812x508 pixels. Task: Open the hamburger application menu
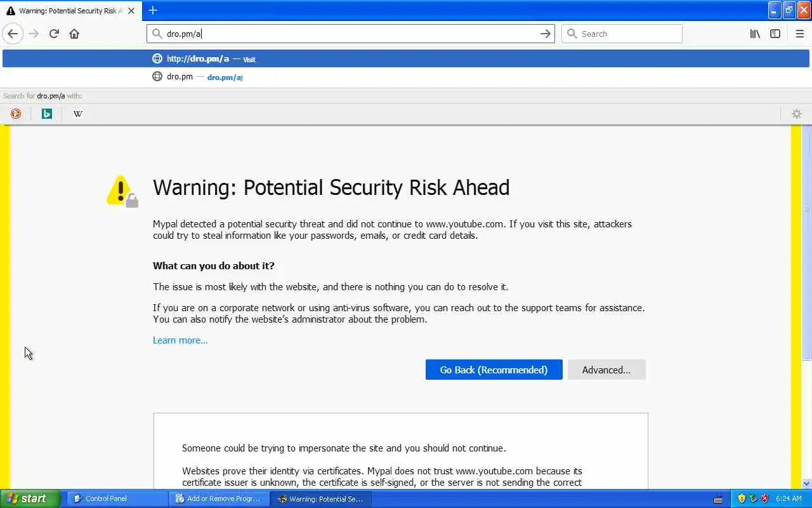pyautogui.click(x=799, y=34)
